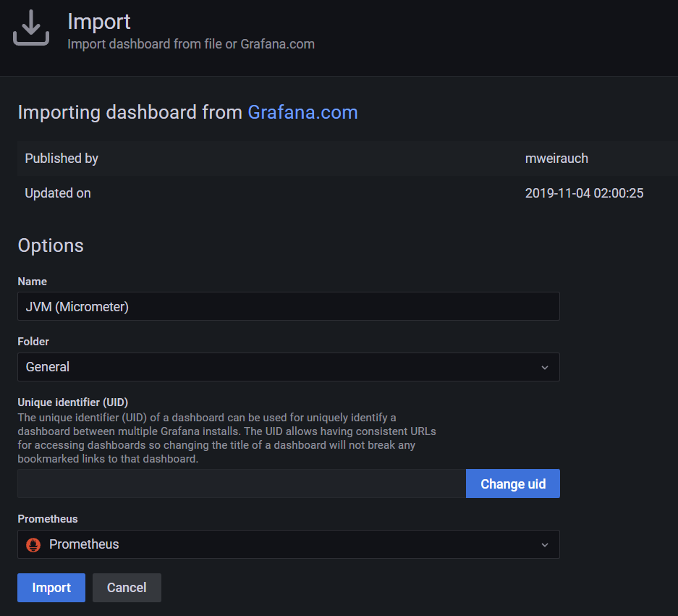The width and height of the screenshot is (678, 616).
Task: Click the Prometheus field label above dropdown
Action: tap(48, 519)
